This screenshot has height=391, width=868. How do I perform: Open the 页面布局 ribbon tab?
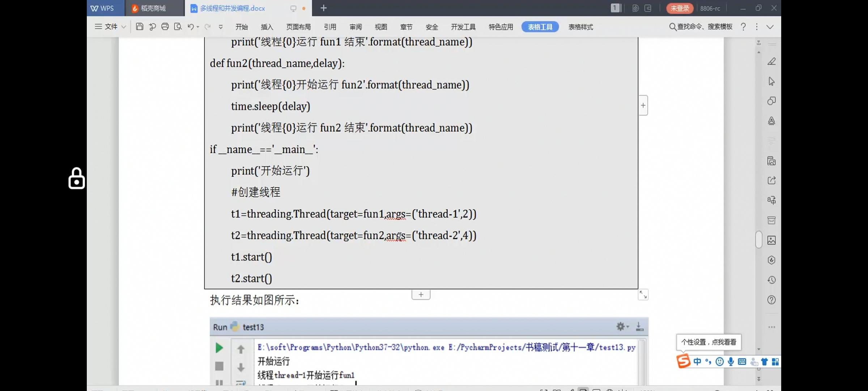(298, 27)
